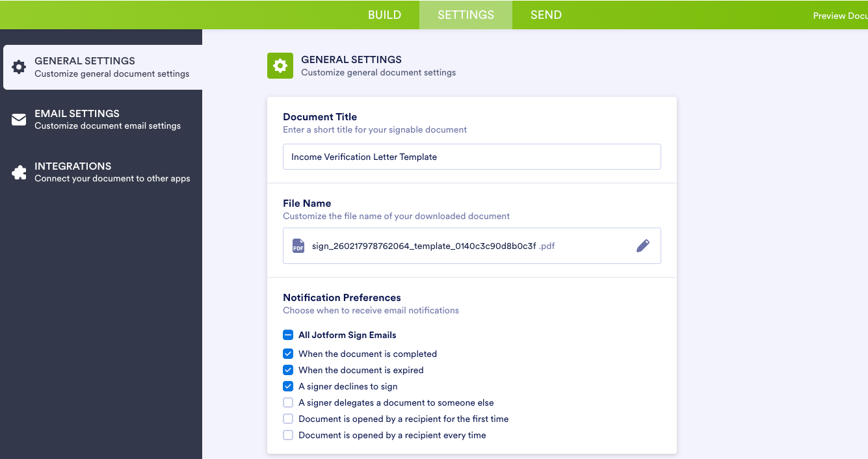Disable 'When the document is completed' notification
868x459 pixels.
tap(288, 354)
